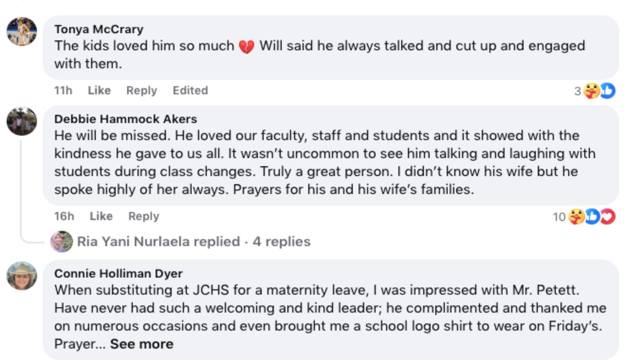644x362 pixels.
Task: Click Connie Holliman Dyer's avatar
Action: 22,276
